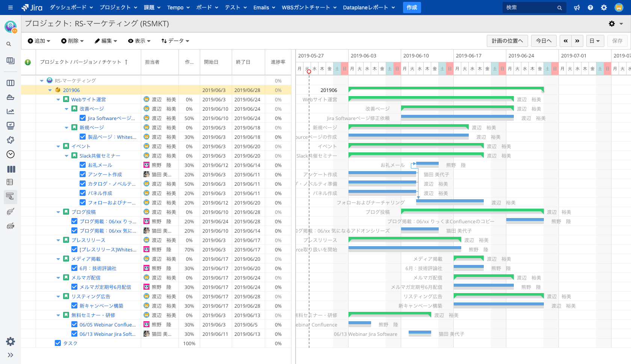Toggle checkbox for 6月：技術評論社 ticket

point(74,268)
